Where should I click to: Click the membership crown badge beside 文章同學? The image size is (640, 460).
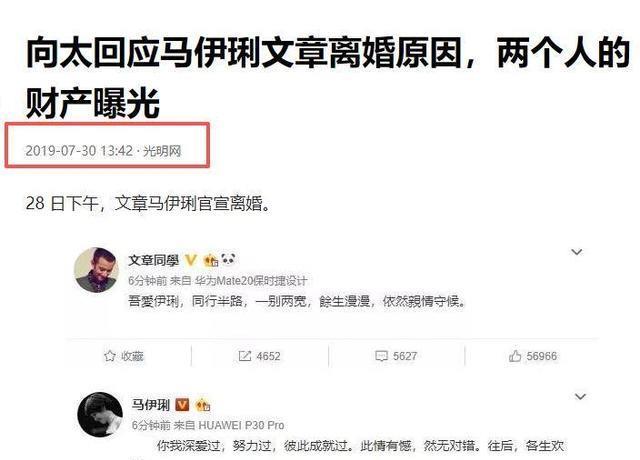pyautogui.click(x=211, y=260)
